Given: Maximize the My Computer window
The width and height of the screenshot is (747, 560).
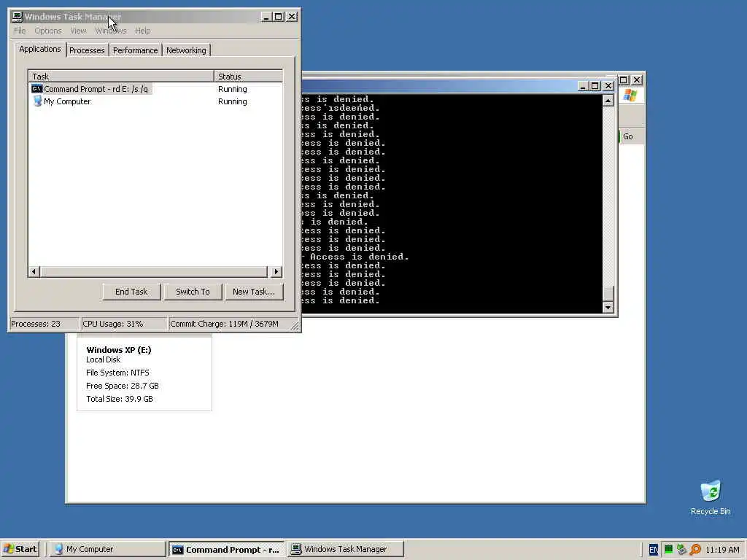Looking at the screenshot, I should pyautogui.click(x=624, y=80).
